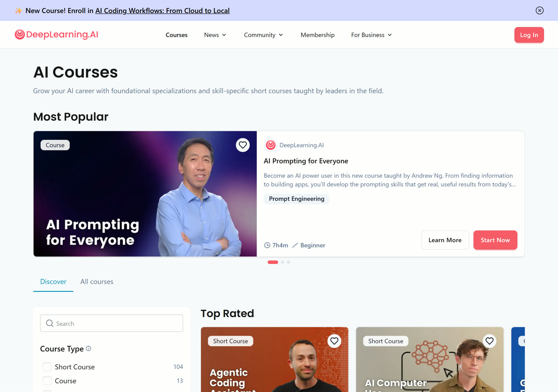The width and height of the screenshot is (558, 392).
Task: Expand the Community dropdown menu
Action: [x=264, y=35]
